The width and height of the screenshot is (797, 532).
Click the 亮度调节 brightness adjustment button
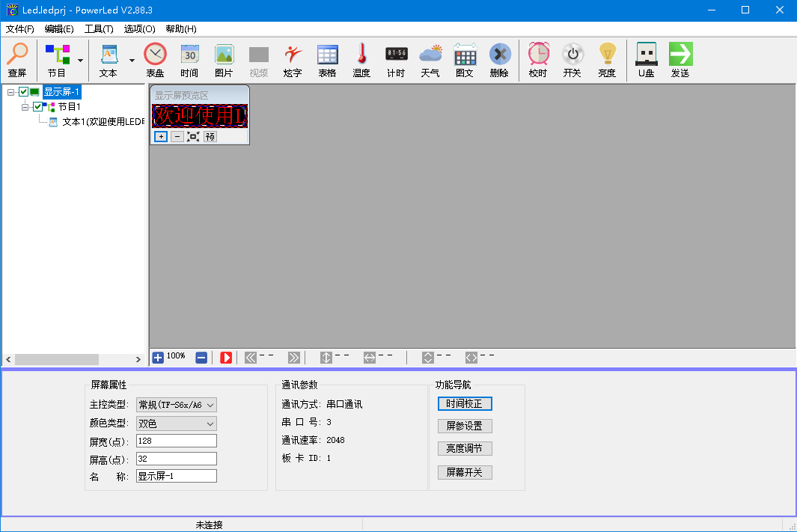click(x=465, y=448)
